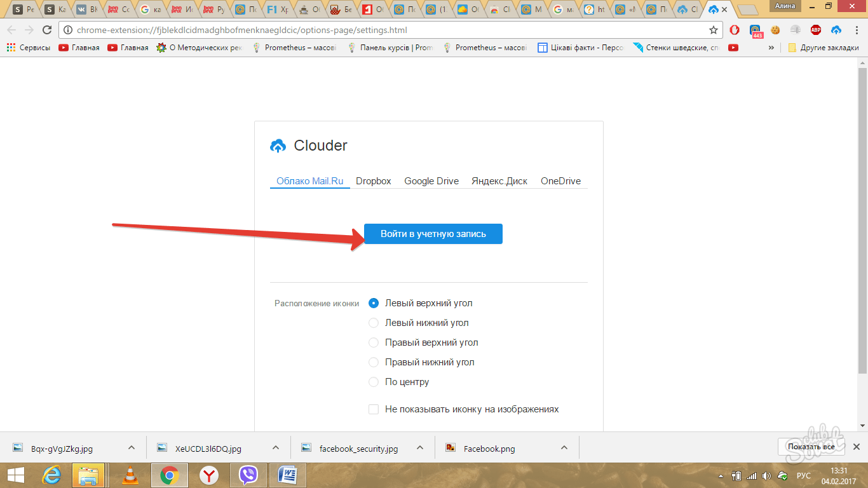Select the Левый верхний угол radio option
The height and width of the screenshot is (488, 868).
(x=374, y=303)
